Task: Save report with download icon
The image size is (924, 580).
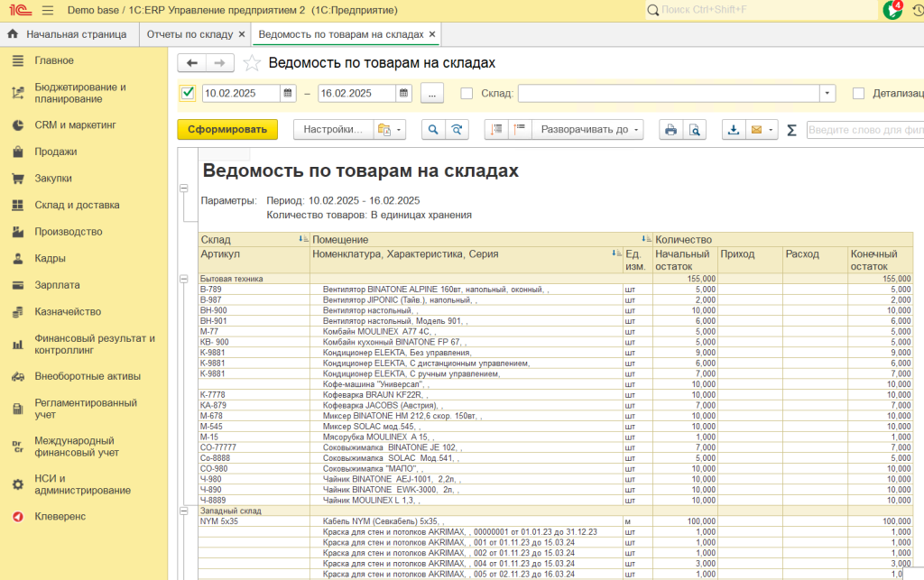Action: [734, 130]
